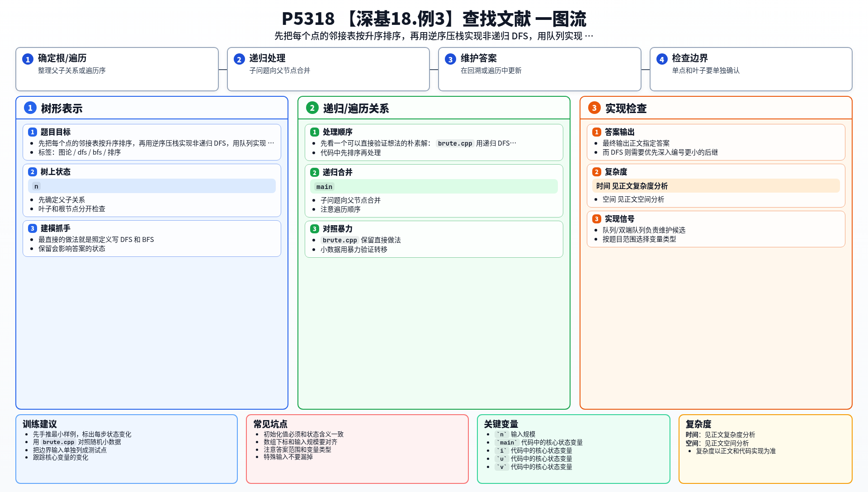
Task: Click the green highlighted main code field
Action: pos(434,186)
